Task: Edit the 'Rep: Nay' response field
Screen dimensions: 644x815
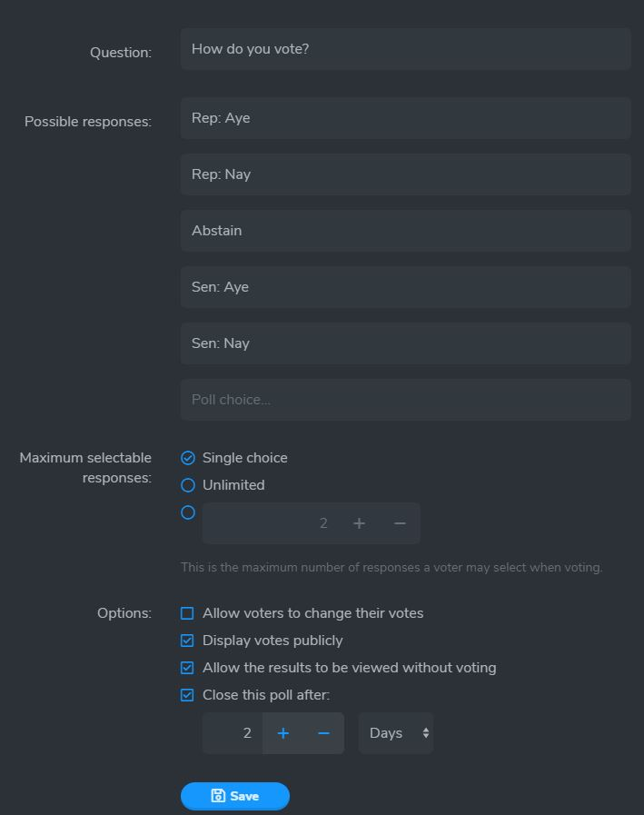Action: (405, 174)
